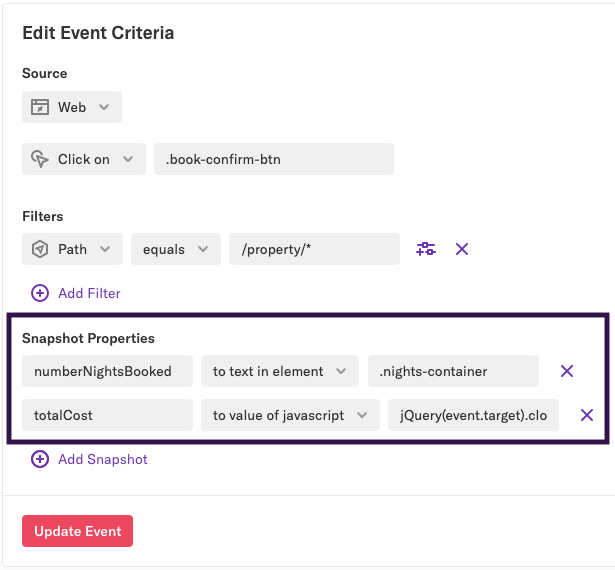Click the cursor icon beside Click on
This screenshot has height=570, width=615.
(x=40, y=159)
